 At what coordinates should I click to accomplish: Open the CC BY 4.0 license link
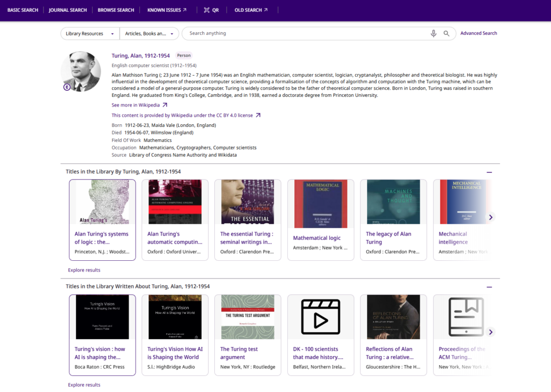pos(182,115)
